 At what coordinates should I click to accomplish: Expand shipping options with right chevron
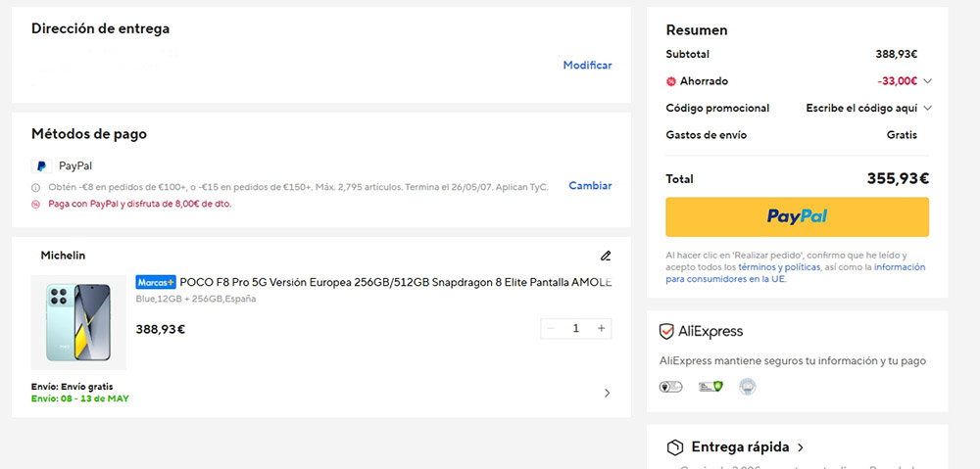(607, 393)
